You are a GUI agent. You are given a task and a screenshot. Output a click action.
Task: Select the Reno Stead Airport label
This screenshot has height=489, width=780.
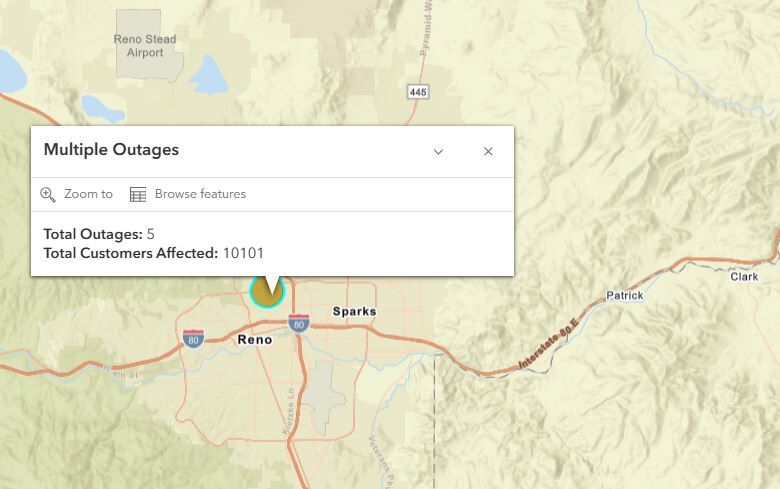(x=145, y=46)
